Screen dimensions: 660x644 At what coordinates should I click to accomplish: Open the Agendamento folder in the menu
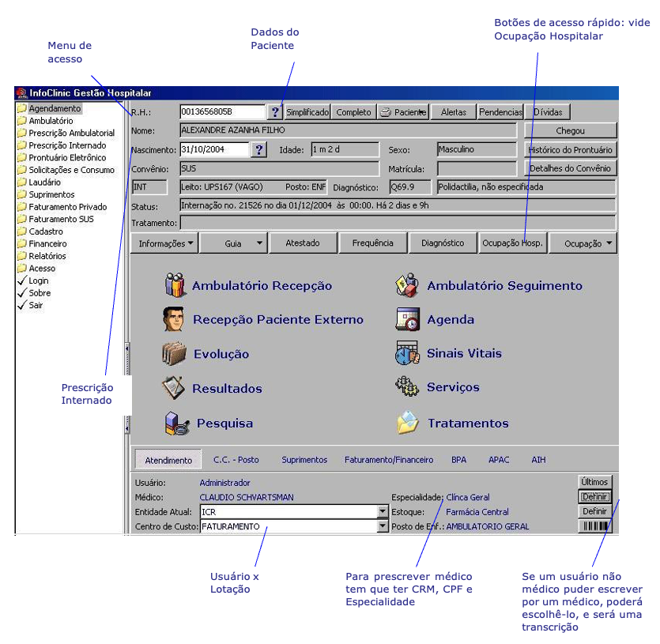pos(50,108)
